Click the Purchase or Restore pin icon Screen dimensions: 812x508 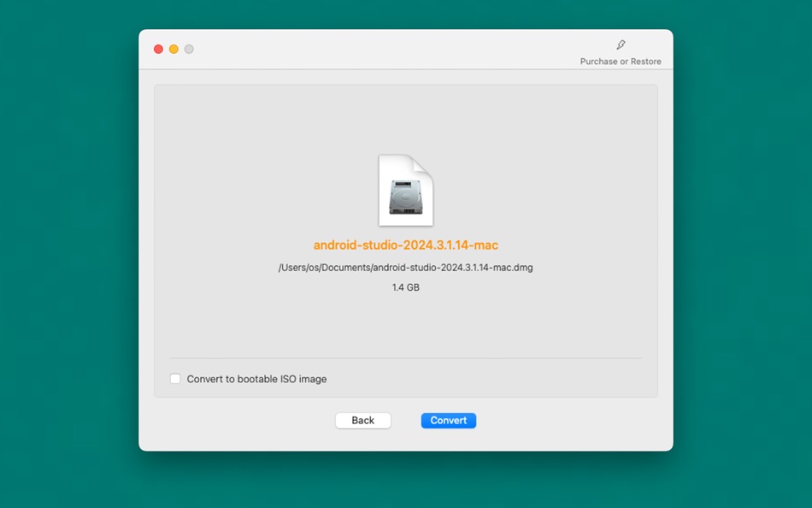(621, 45)
